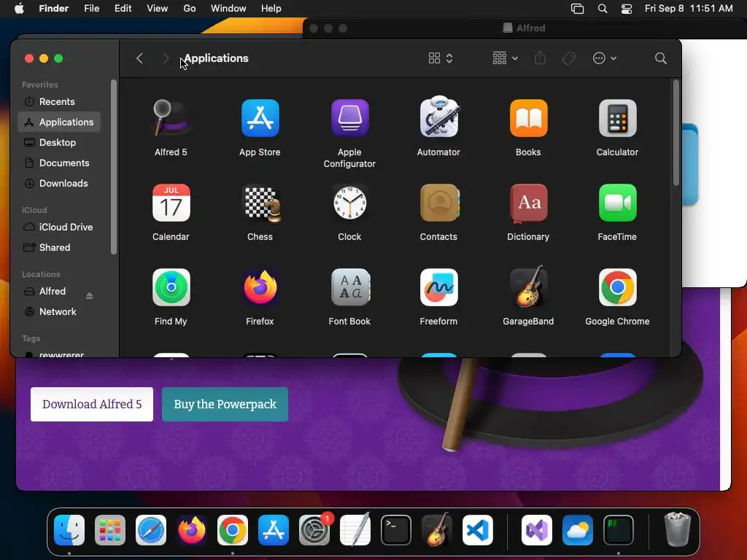The height and width of the screenshot is (560, 747).
Task: Select the GarageBand icon in the Applications folder
Action: (x=528, y=287)
